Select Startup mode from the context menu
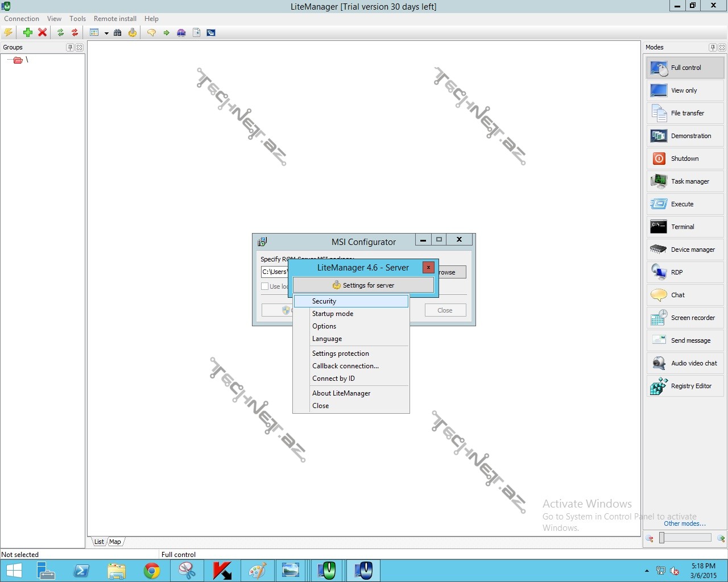 [333, 314]
